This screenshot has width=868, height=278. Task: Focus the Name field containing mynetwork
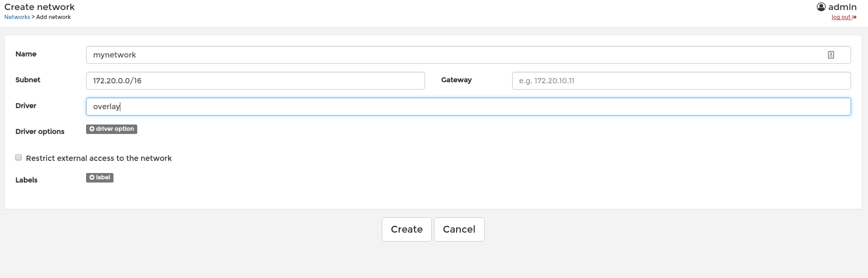click(454, 55)
